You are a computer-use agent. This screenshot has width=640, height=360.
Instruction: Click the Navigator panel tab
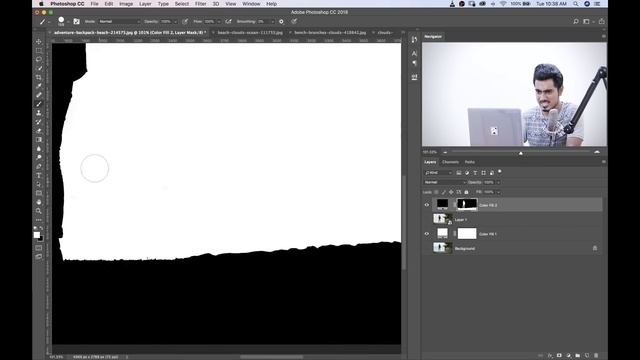pyautogui.click(x=433, y=37)
